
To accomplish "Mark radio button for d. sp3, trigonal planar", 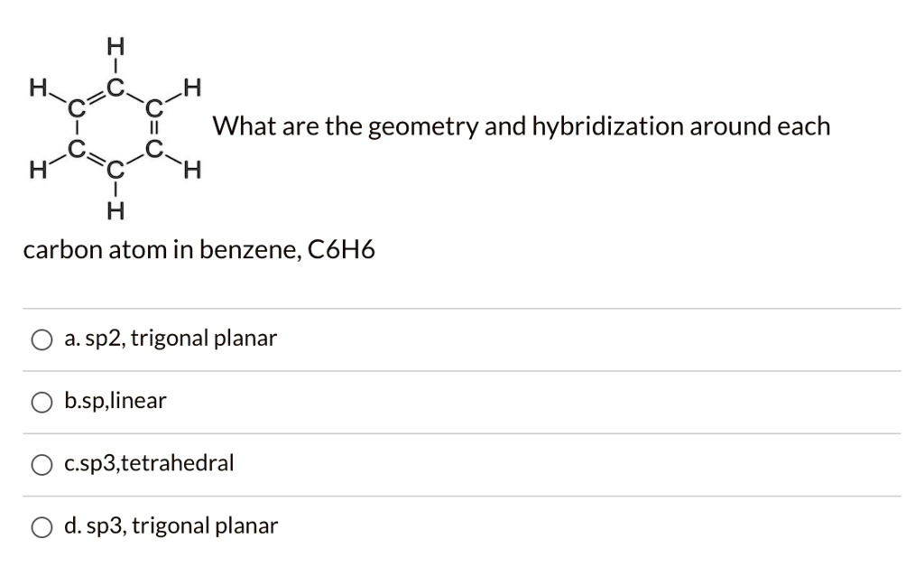I will (41, 527).
